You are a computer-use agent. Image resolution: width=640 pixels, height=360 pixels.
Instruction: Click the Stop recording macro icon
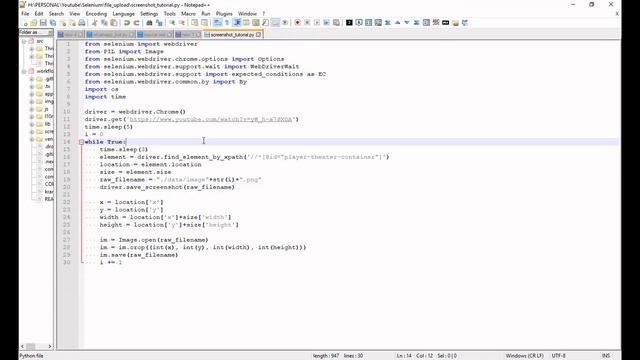pyautogui.click(x=307, y=23)
